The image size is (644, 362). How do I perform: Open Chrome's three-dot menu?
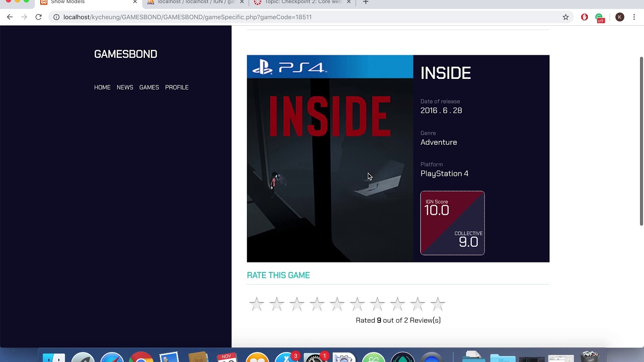click(x=635, y=17)
